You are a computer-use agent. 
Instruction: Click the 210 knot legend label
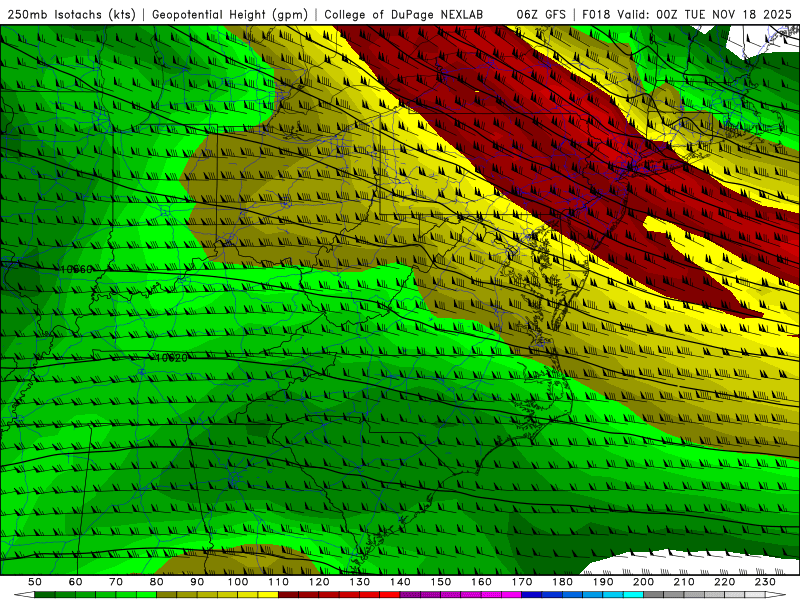(684, 582)
